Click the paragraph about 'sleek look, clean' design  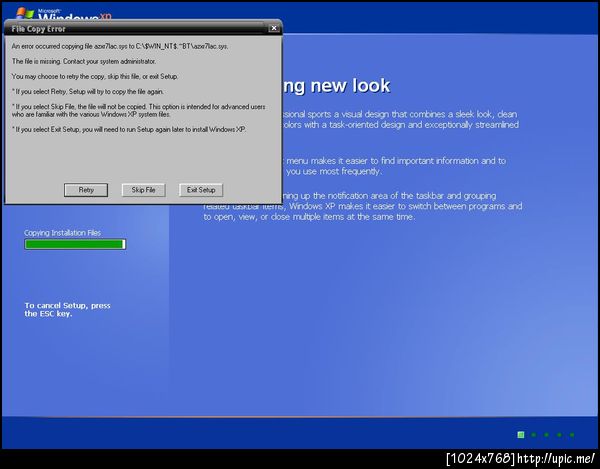click(x=401, y=119)
